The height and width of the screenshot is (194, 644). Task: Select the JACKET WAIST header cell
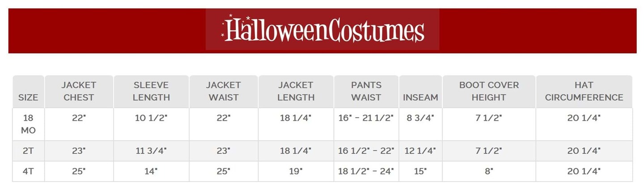tap(223, 91)
